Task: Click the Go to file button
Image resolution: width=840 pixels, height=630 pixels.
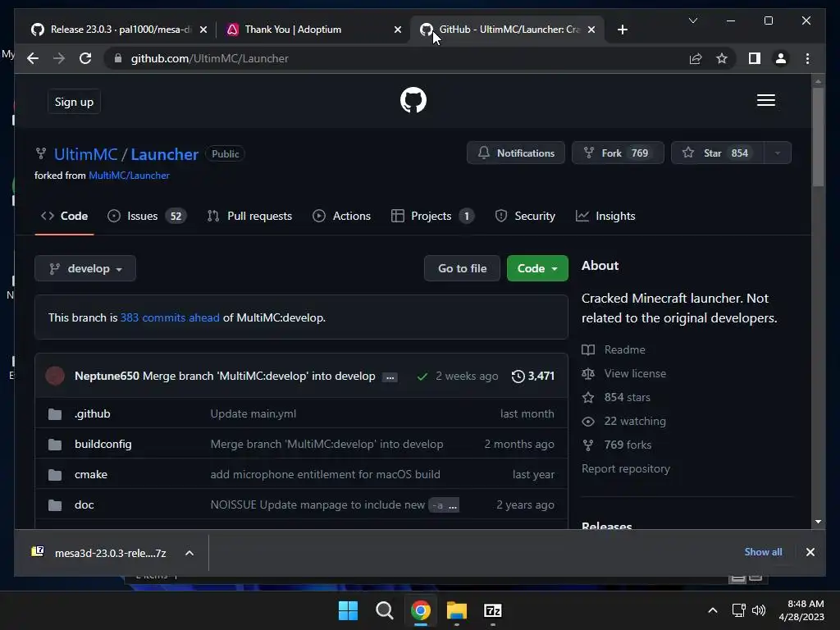Action: pos(462,268)
